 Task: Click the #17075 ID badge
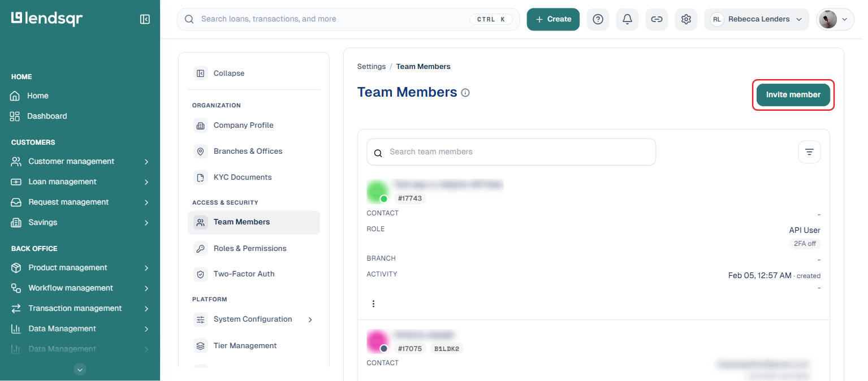(410, 348)
